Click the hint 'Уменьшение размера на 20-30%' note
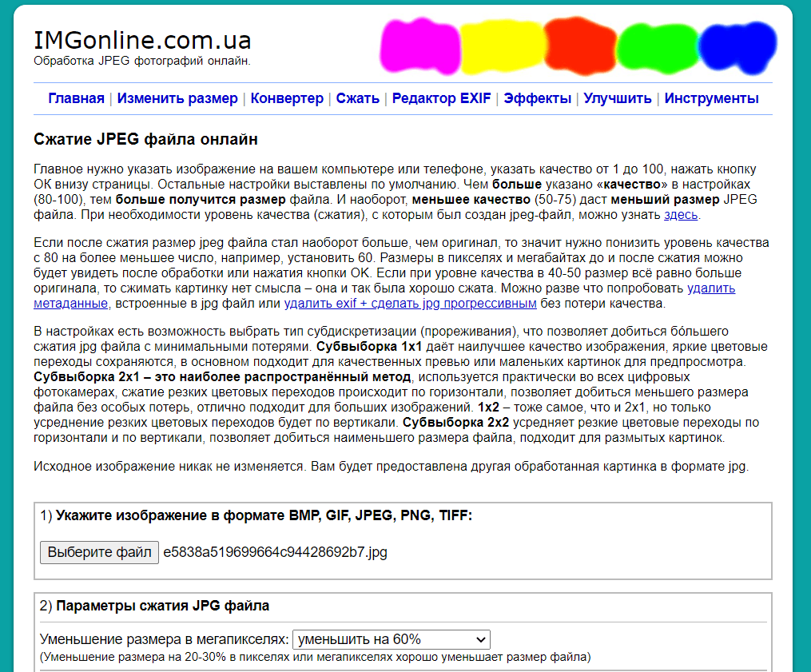Screen dimensions: 811x672 316,657
